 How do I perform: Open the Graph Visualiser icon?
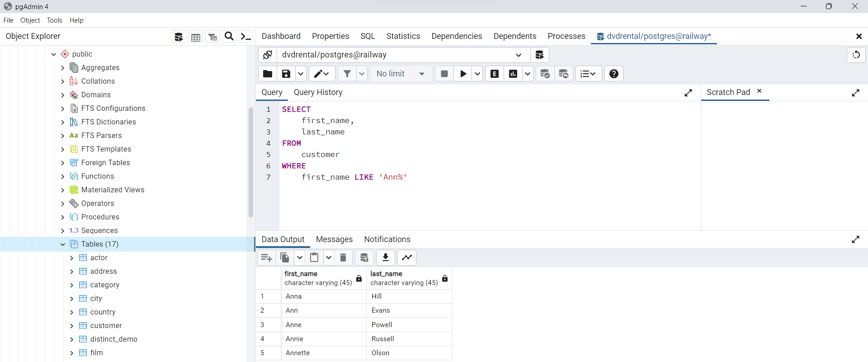coord(407,257)
